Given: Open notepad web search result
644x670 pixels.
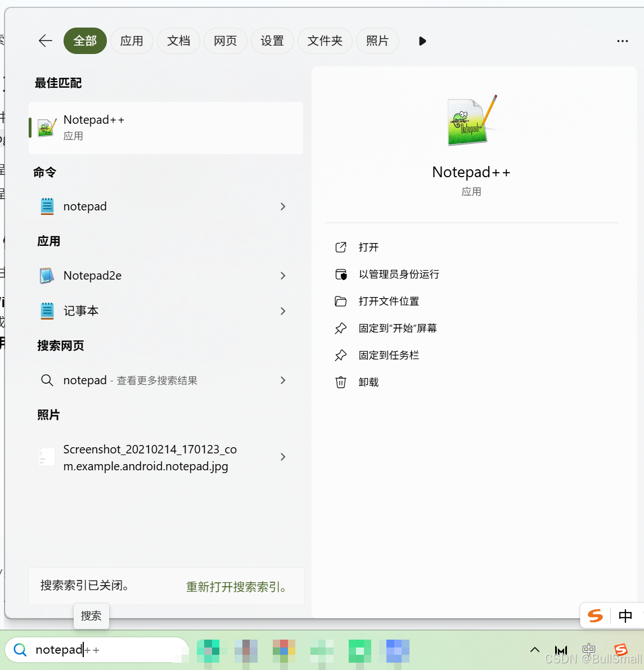Looking at the screenshot, I should coord(166,380).
